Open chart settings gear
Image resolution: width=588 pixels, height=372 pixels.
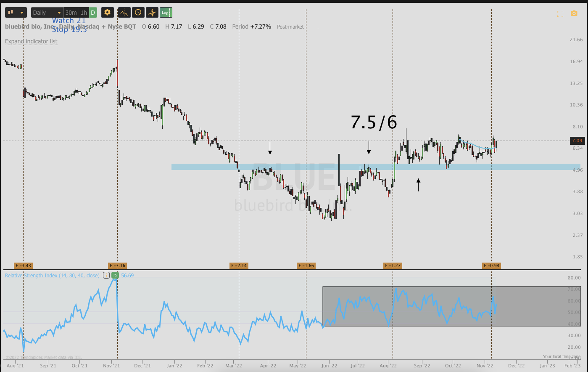(x=107, y=13)
